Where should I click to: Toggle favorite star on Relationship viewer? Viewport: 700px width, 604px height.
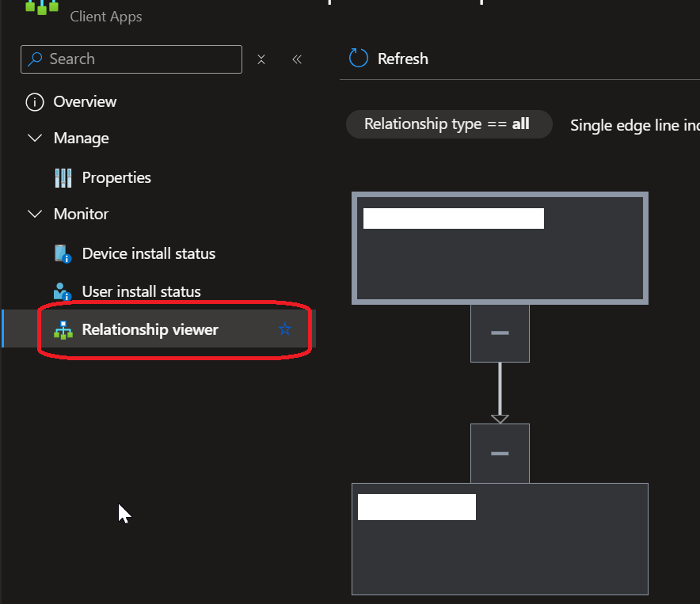[285, 329]
